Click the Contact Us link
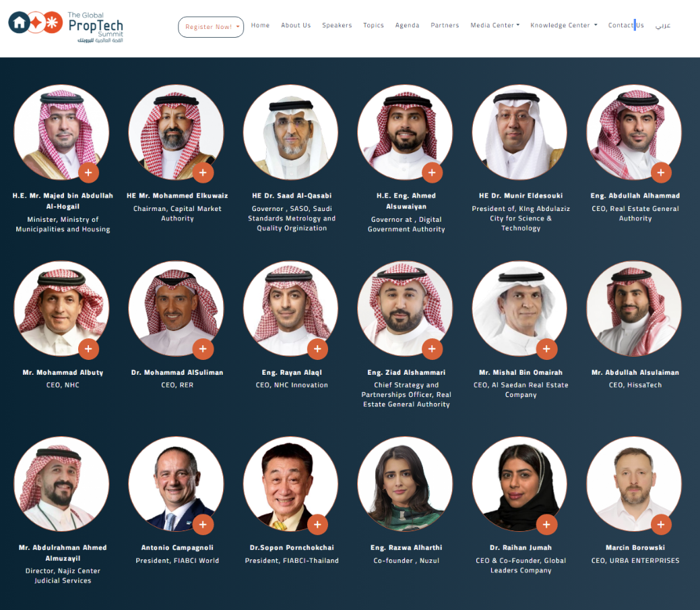 click(x=625, y=26)
